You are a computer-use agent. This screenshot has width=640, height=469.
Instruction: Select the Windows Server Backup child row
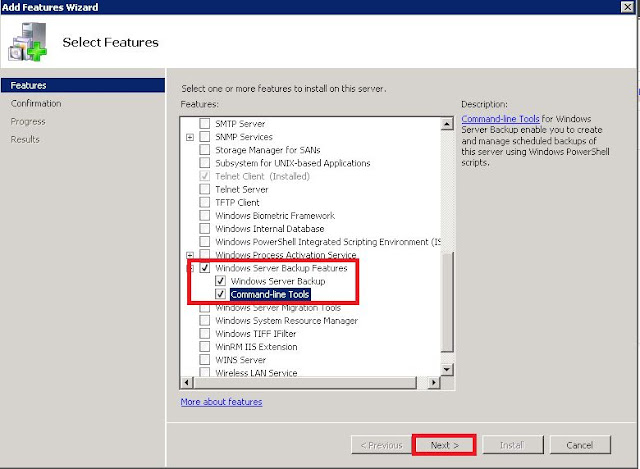click(x=278, y=281)
